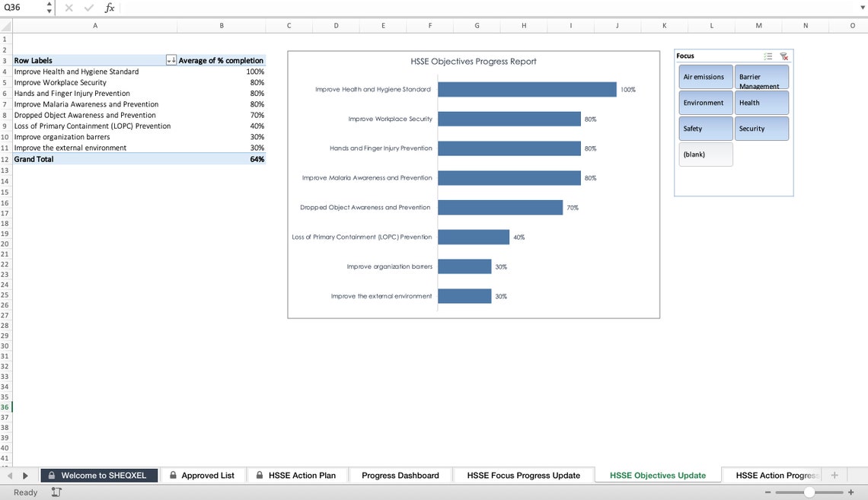Click the New Sheet plus button
This screenshot has width=868, height=500.
(834, 474)
